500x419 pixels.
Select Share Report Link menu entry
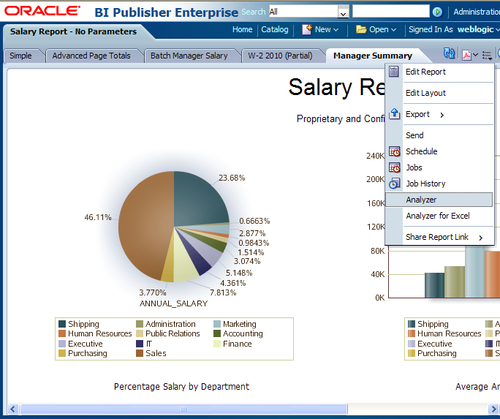[437, 237]
